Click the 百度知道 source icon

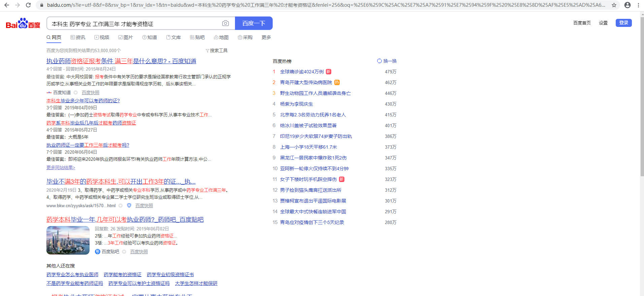pos(49,92)
